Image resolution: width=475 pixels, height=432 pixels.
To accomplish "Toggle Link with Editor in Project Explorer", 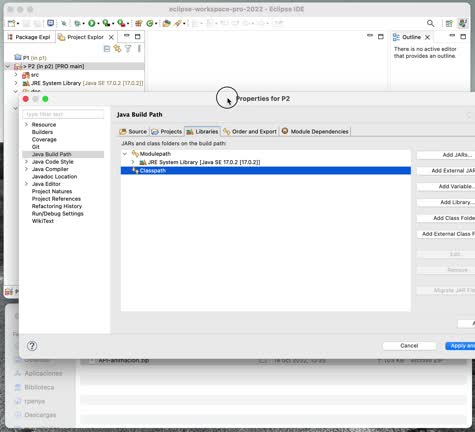I will tap(117, 49).
